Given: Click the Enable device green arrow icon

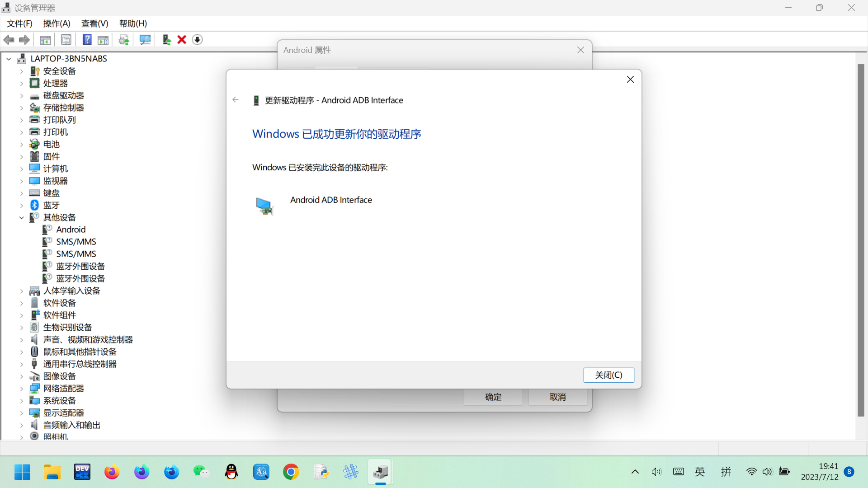Looking at the screenshot, I should 166,40.
